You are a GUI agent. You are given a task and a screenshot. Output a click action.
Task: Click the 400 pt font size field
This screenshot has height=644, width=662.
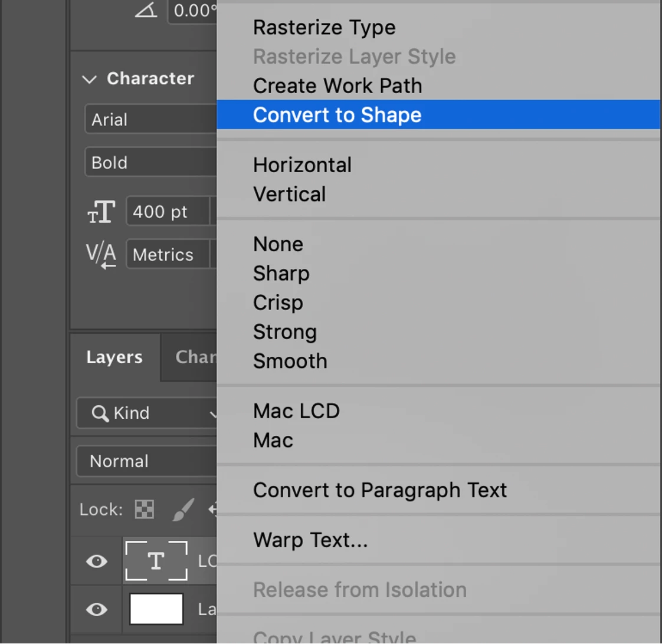(x=168, y=212)
